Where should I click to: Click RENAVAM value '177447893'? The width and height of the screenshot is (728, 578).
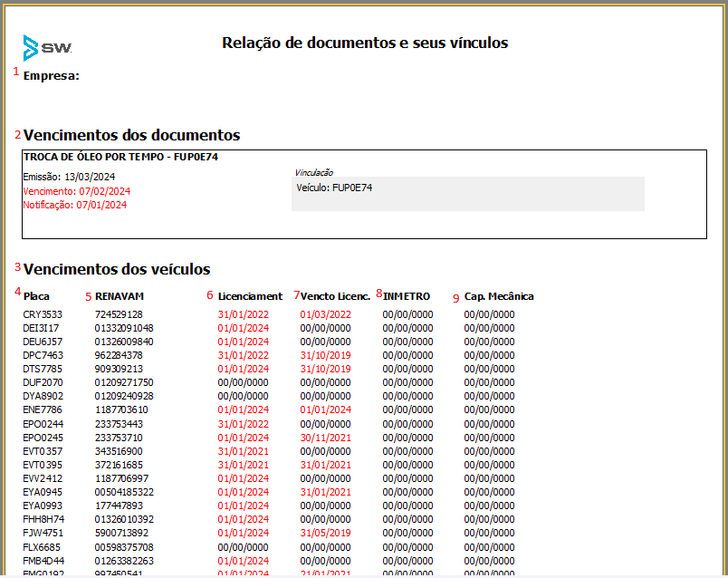coord(119,506)
